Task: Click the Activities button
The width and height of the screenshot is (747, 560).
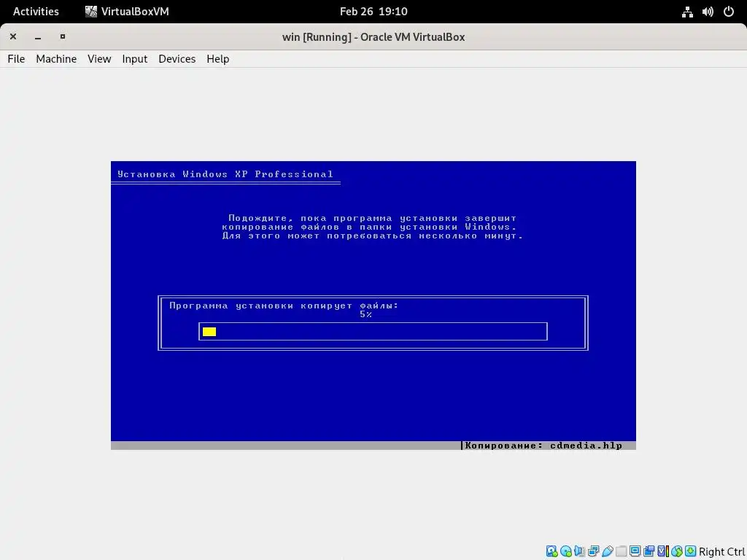Action: pos(36,12)
